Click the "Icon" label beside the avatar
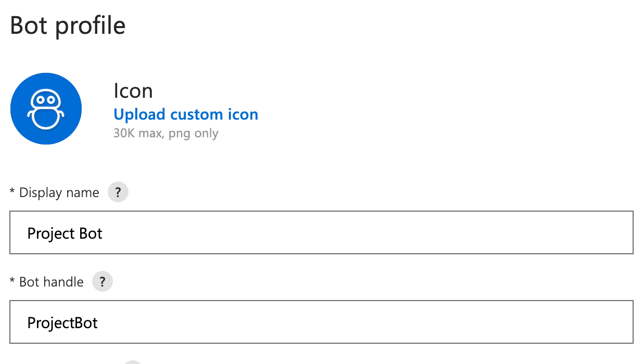This screenshot has width=643, height=364. (133, 91)
